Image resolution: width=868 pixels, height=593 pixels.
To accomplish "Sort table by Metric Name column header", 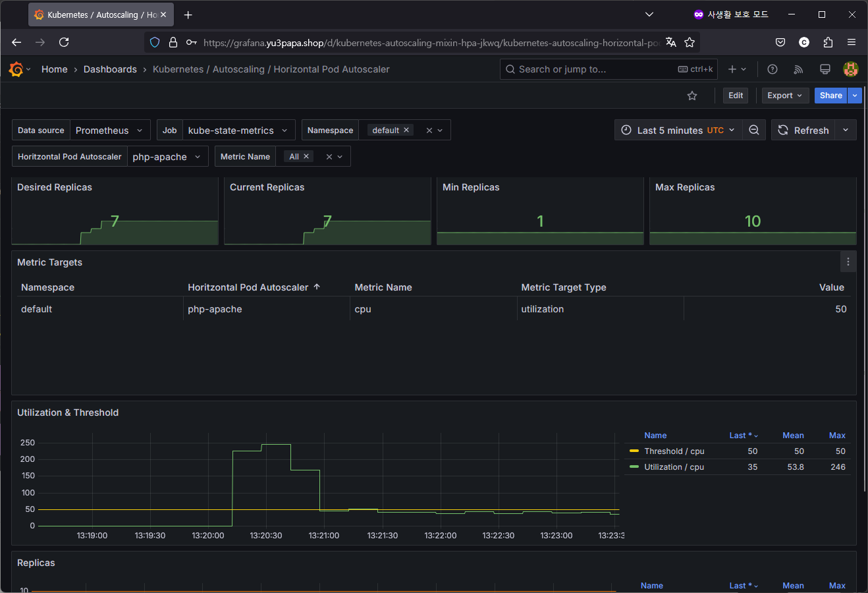I will (383, 287).
